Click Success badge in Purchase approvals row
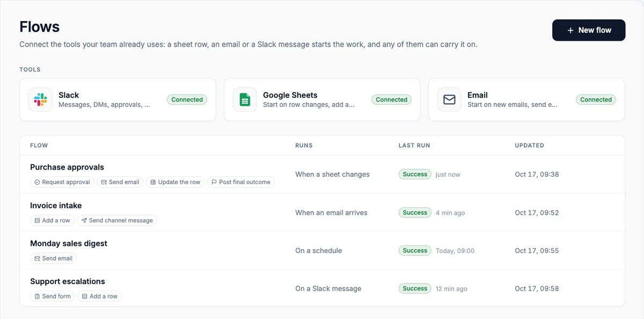 pyautogui.click(x=415, y=174)
